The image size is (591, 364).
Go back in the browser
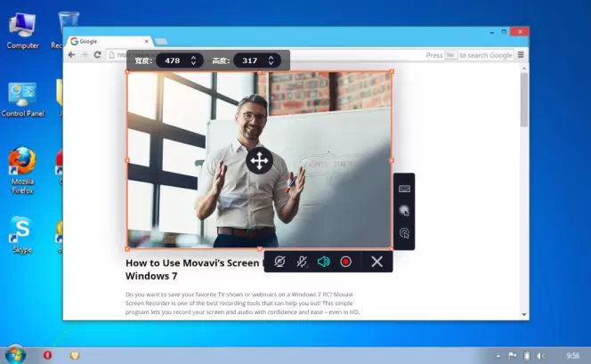point(71,54)
